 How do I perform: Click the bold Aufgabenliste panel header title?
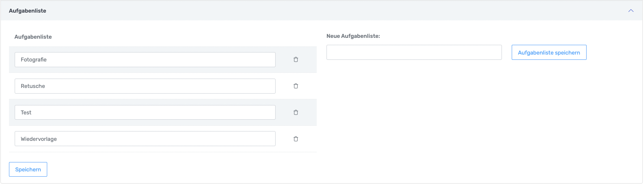coord(28,11)
